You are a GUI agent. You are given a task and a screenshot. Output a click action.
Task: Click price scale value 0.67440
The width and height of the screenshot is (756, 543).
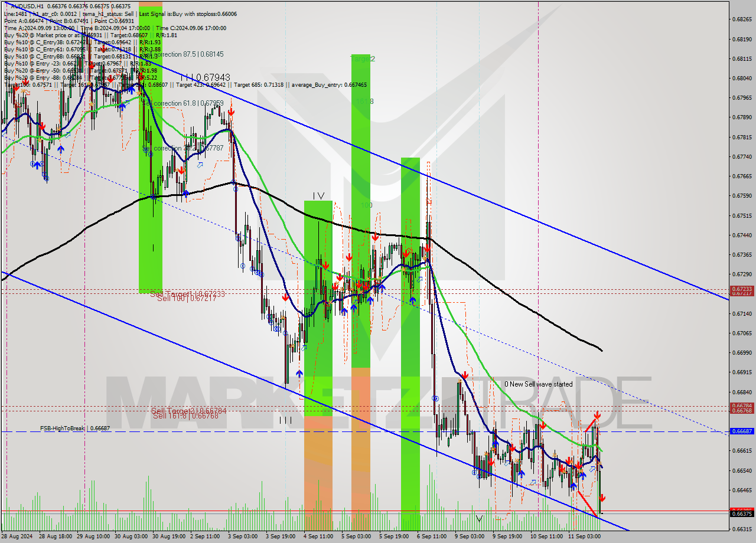(x=742, y=235)
